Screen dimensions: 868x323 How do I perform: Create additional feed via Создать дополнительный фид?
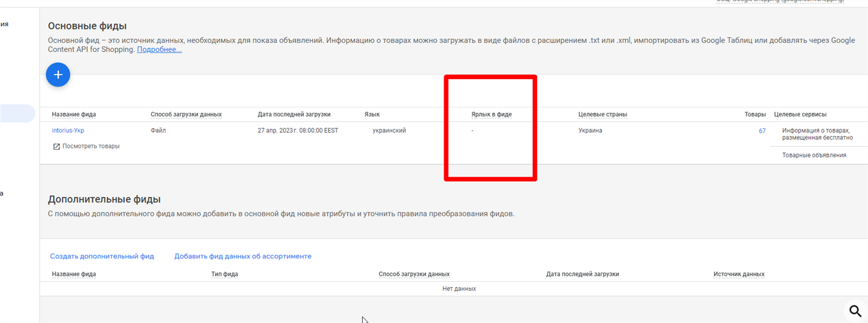pos(102,256)
